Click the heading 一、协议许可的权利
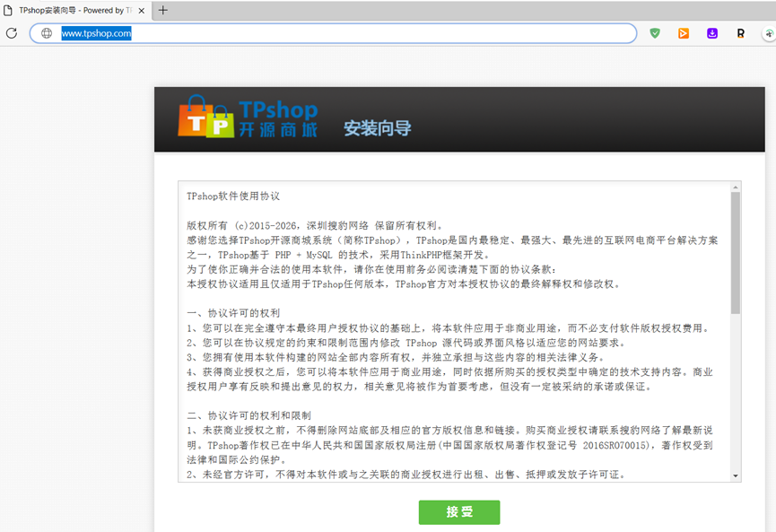The height and width of the screenshot is (532, 776). tap(233, 313)
